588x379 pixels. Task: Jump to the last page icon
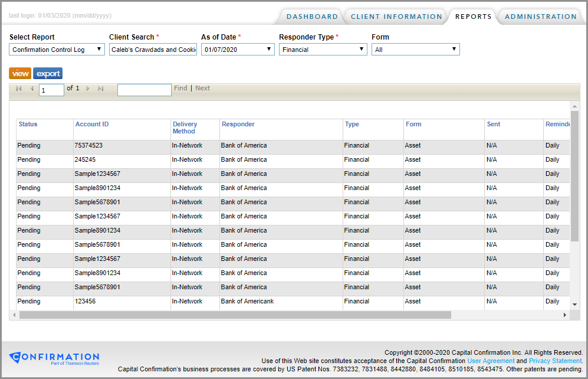(100, 88)
